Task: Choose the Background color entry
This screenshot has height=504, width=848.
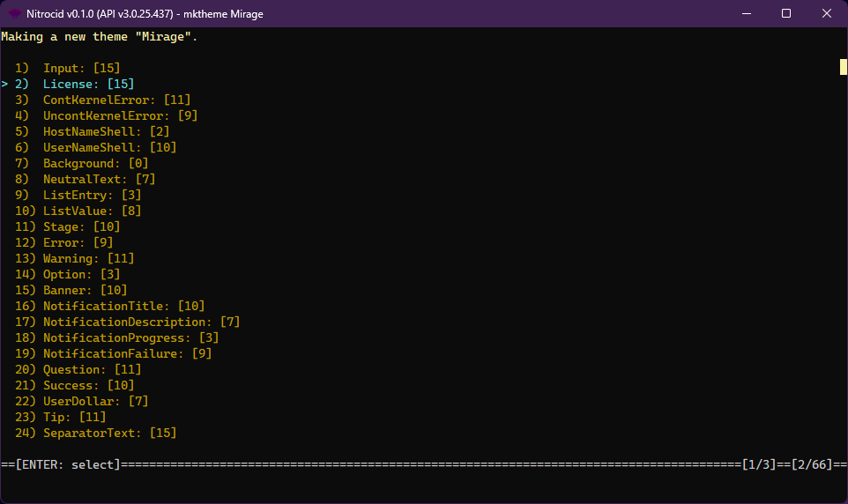Action: point(95,163)
